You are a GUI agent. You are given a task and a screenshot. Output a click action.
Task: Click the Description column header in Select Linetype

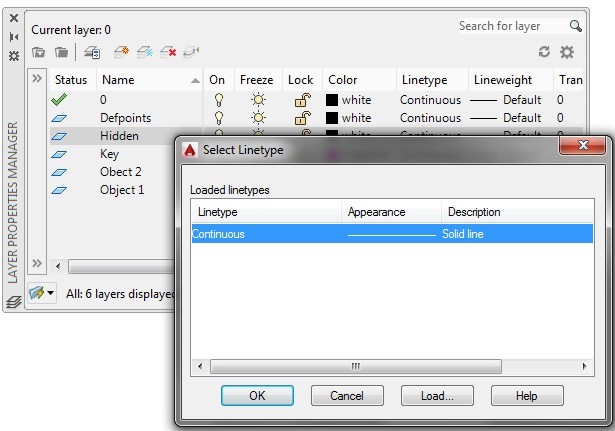[x=474, y=212]
